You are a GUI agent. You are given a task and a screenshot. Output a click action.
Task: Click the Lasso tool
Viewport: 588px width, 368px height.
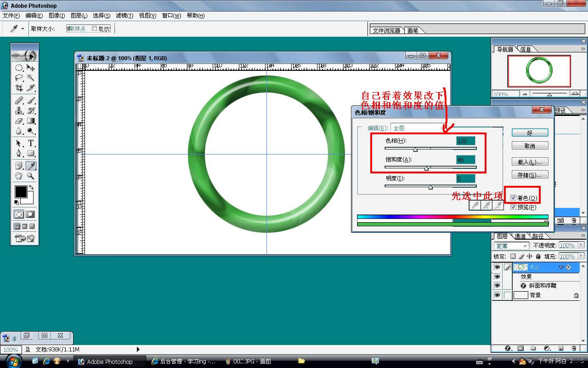[19, 78]
